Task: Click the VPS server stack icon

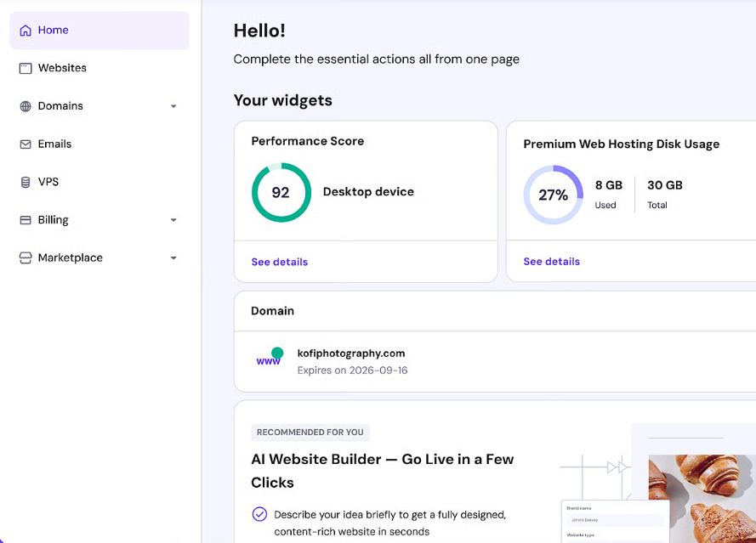Action: click(x=26, y=182)
